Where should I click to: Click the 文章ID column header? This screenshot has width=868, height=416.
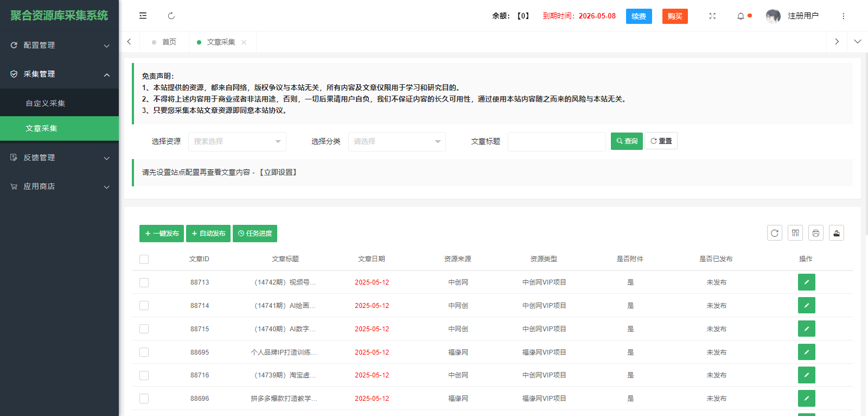[199, 259]
